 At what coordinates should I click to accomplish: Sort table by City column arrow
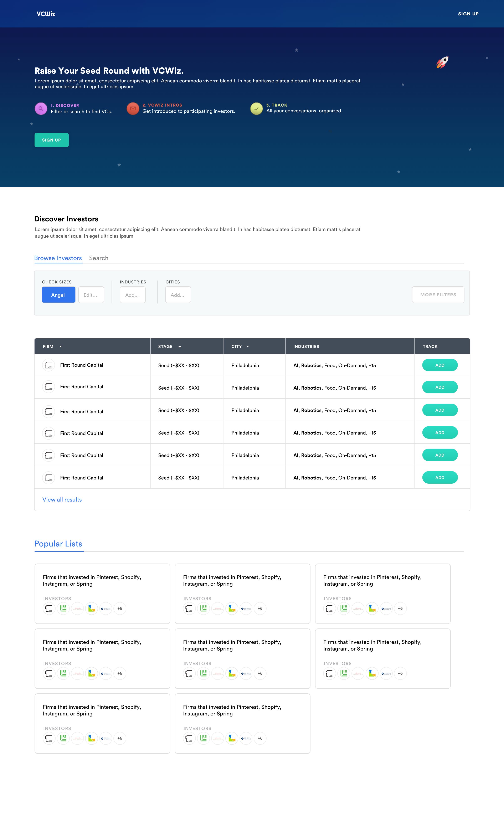coord(248,346)
